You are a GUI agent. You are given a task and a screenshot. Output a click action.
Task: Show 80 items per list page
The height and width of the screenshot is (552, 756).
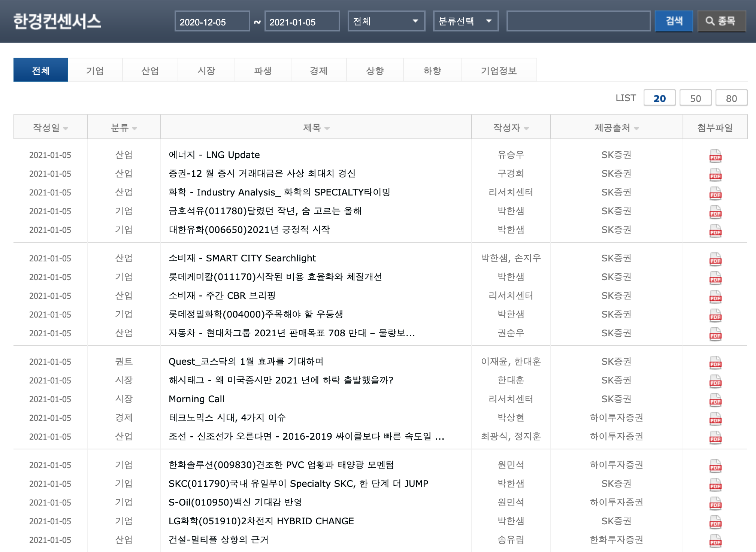point(731,98)
